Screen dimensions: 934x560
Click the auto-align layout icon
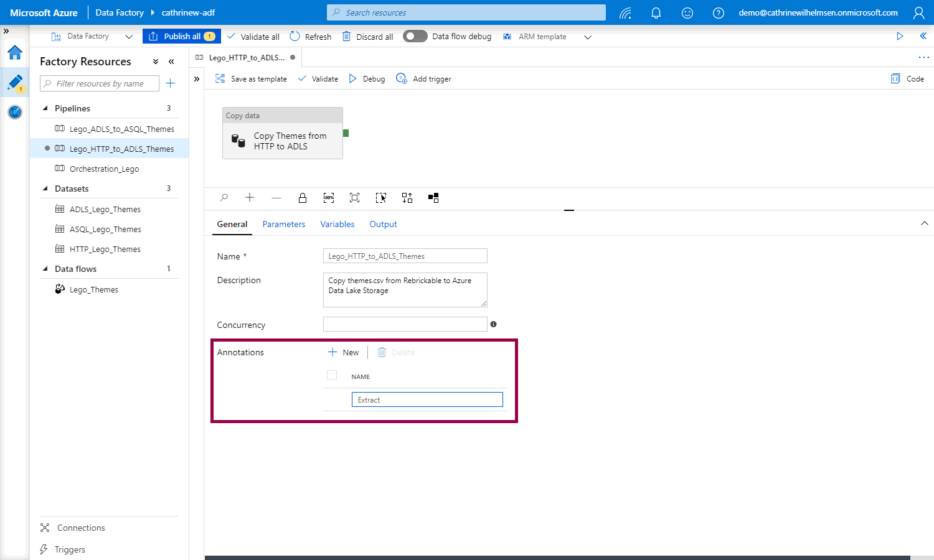[407, 198]
